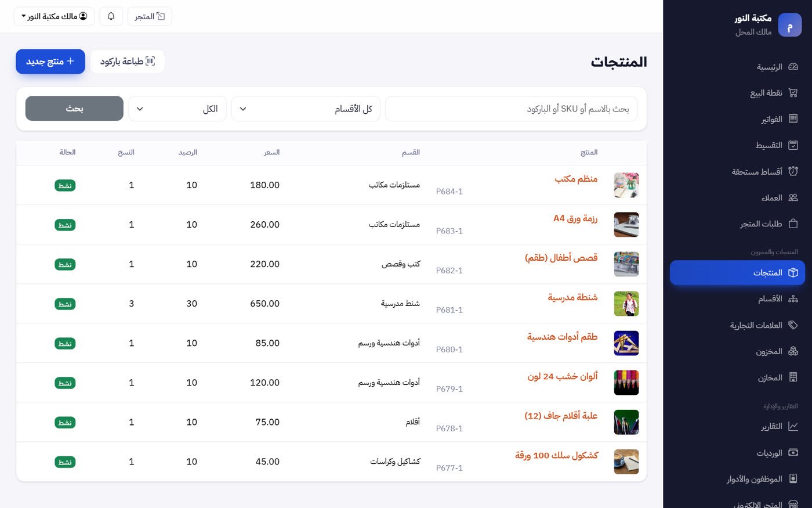Screen dimensions: 812x508
Task: Open the كل الأقسام category dropdown
Action: point(306,109)
